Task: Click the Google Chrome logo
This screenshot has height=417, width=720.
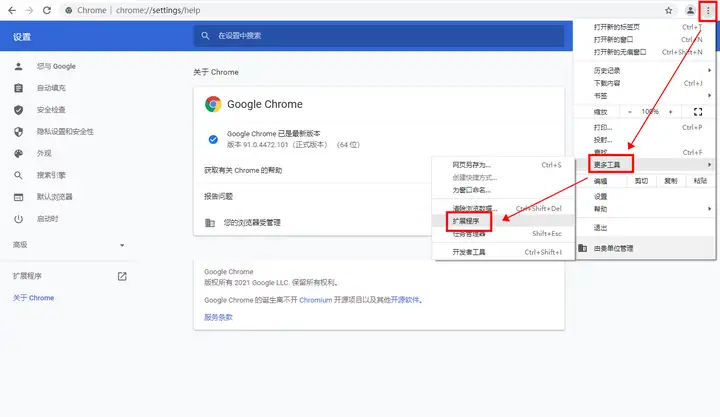Action: click(213, 104)
